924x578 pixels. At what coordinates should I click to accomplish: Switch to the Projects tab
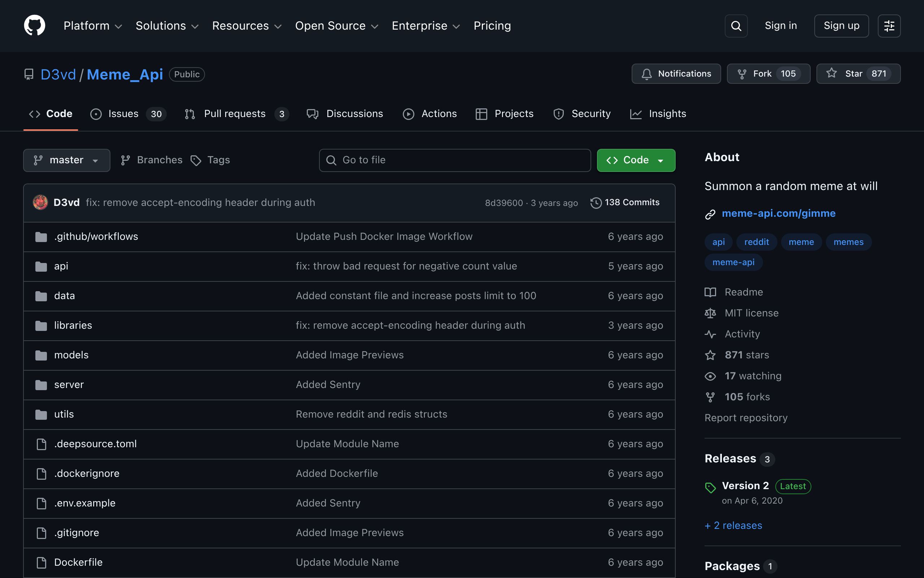[x=504, y=114]
